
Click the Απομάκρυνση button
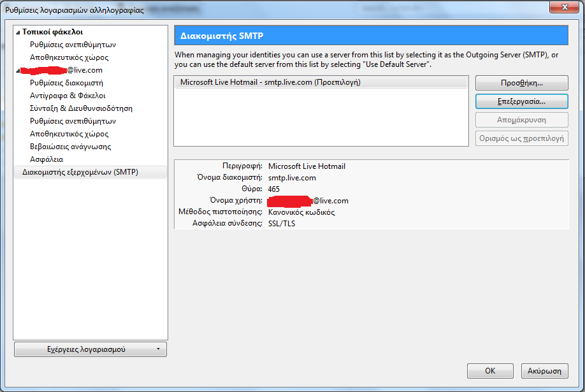[521, 120]
